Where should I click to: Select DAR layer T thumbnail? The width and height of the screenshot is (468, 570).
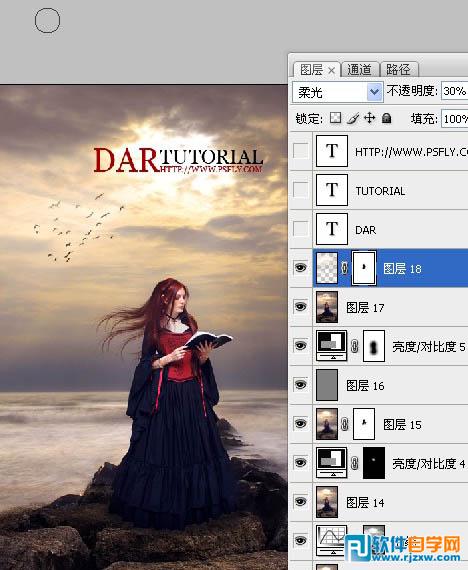point(332,229)
